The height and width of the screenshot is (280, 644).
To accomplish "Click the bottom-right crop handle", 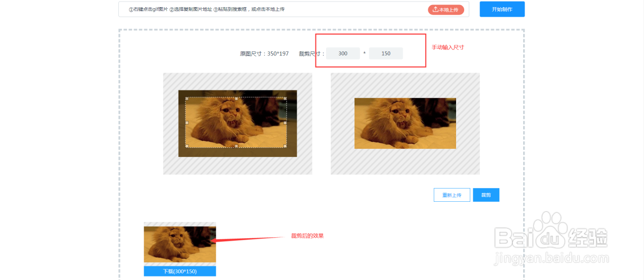I will point(285,146).
